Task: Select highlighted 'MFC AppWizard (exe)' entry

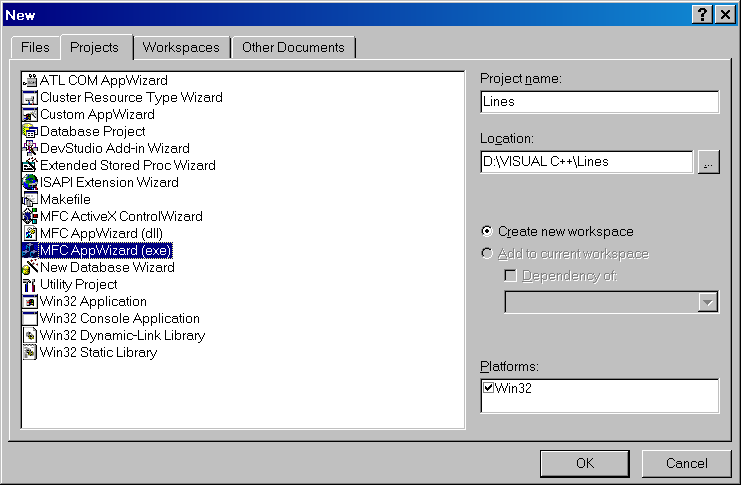Action: [x=106, y=251]
